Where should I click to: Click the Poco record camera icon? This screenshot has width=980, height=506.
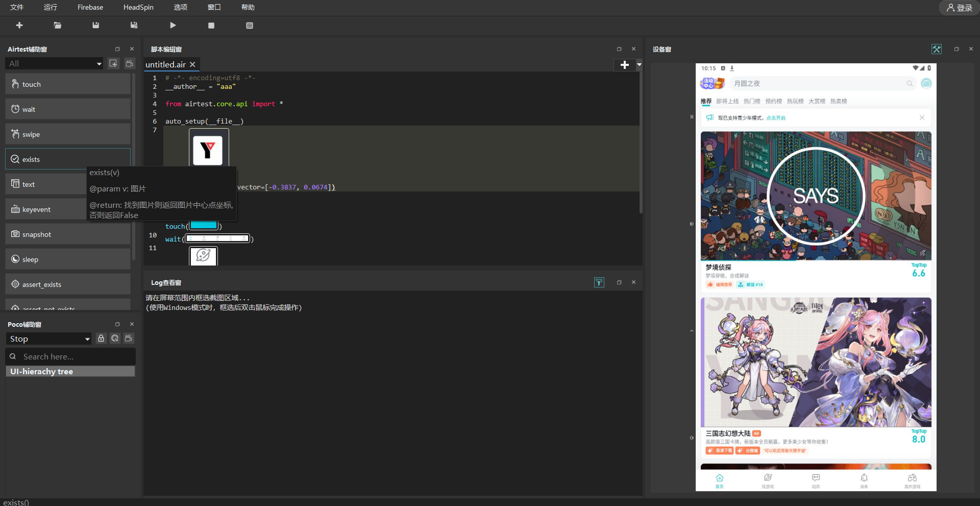tap(129, 339)
